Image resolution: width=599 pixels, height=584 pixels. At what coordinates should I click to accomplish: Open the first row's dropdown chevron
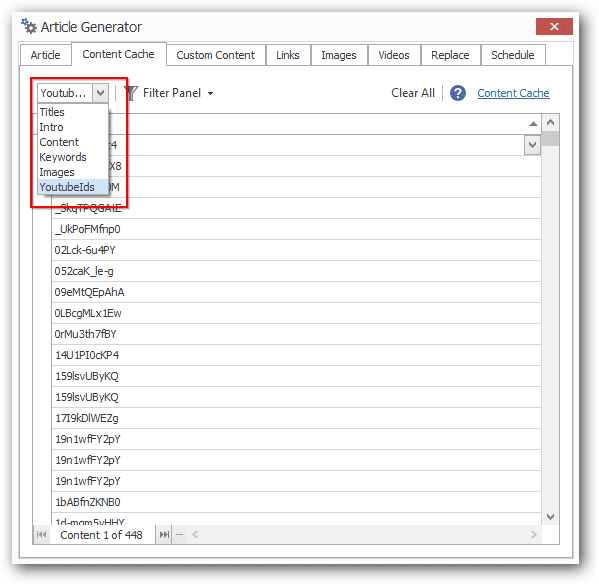tap(533, 145)
